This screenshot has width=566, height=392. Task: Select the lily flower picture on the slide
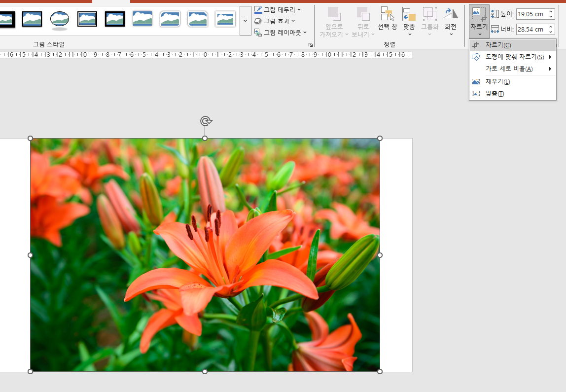coord(205,255)
